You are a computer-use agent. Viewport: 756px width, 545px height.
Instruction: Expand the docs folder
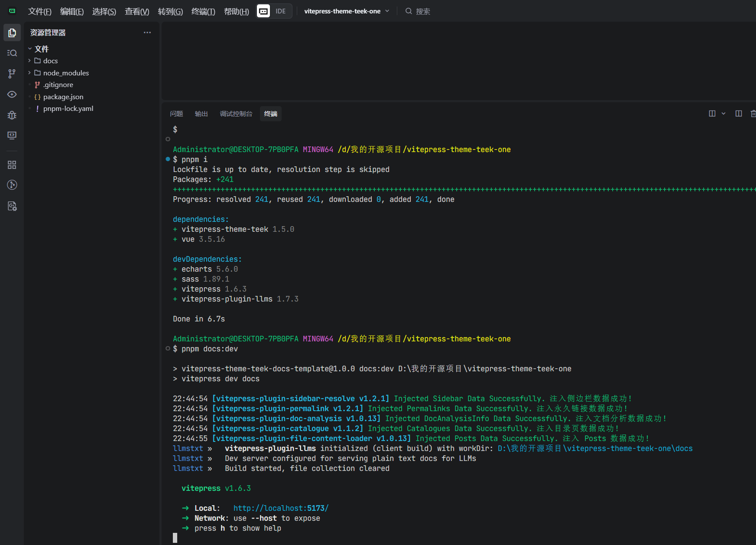(x=50, y=61)
